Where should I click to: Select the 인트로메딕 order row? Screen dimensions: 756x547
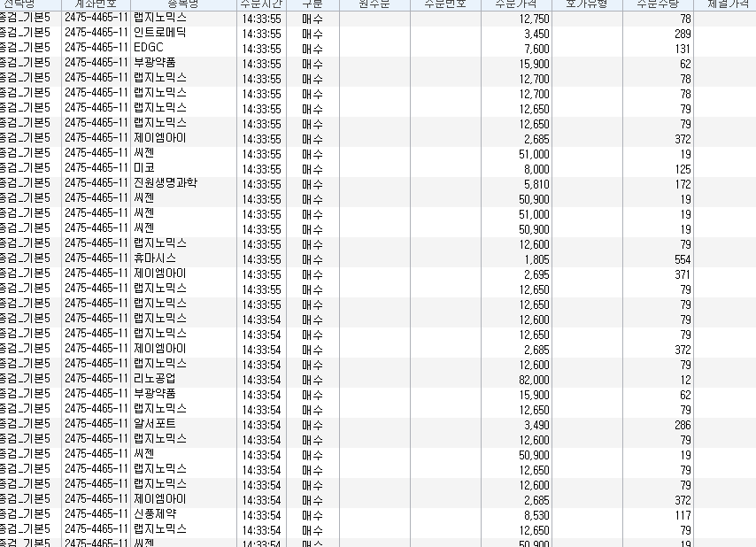coord(160,34)
